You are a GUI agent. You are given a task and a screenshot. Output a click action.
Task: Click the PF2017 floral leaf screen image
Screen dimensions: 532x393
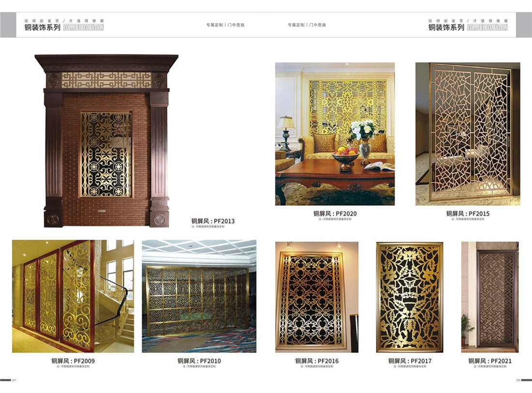pos(410,297)
